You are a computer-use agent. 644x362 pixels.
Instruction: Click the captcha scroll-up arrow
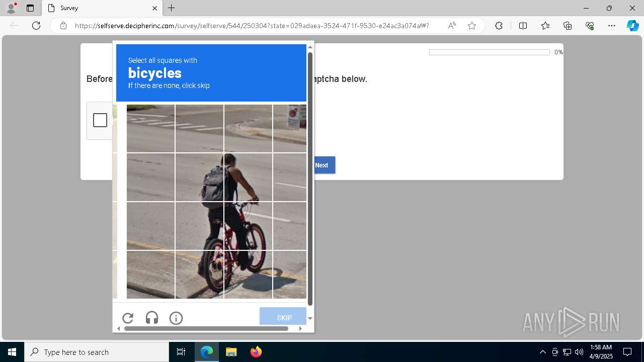[x=310, y=47]
